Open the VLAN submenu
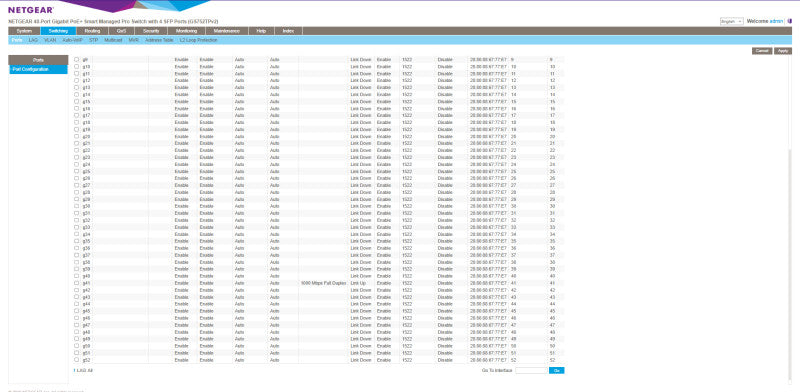The image size is (800, 392). click(50, 40)
